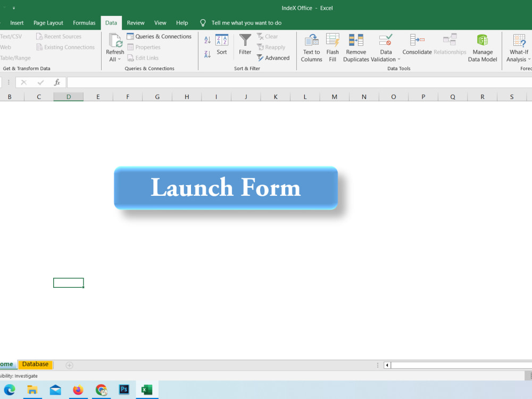Open Microsoft Edge from taskbar
Image resolution: width=532 pixels, height=399 pixels.
point(10,389)
